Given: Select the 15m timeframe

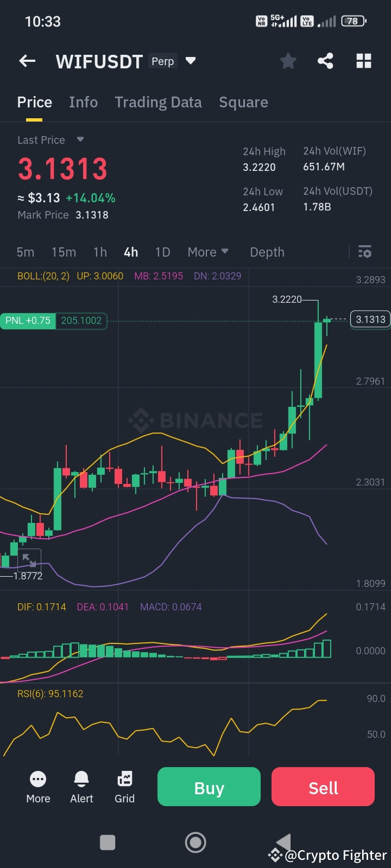Looking at the screenshot, I should pos(64,252).
